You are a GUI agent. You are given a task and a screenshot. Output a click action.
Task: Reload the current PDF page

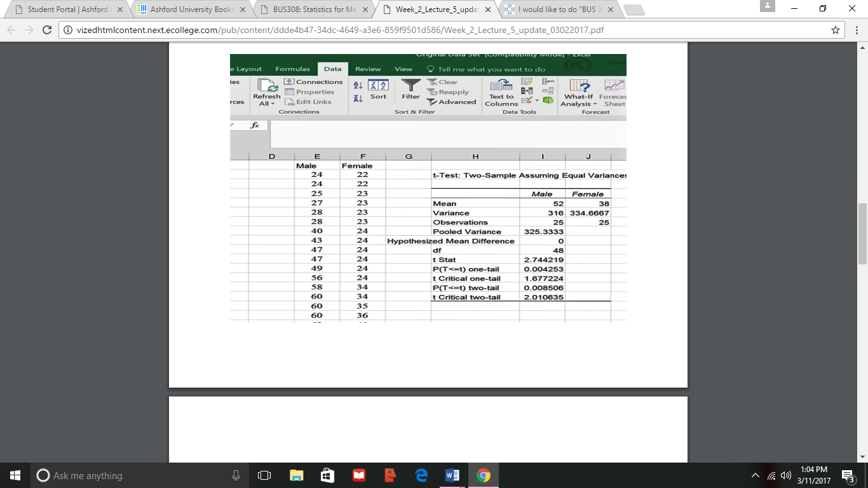pos(47,30)
